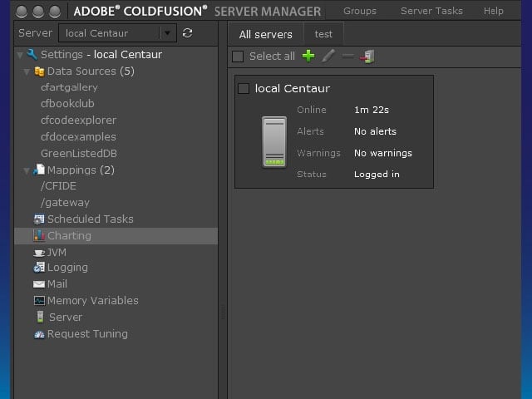Select the cfcodeexplorer data source
This screenshot has height=399, width=532.
coord(78,121)
